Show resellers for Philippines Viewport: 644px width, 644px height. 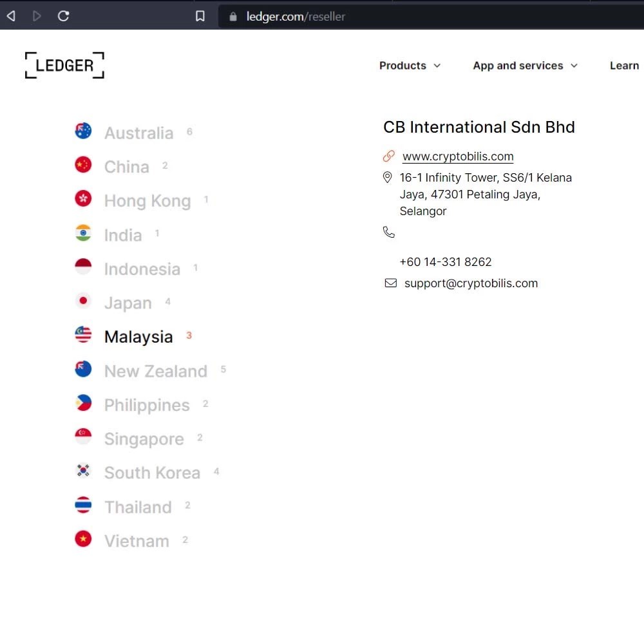(147, 405)
